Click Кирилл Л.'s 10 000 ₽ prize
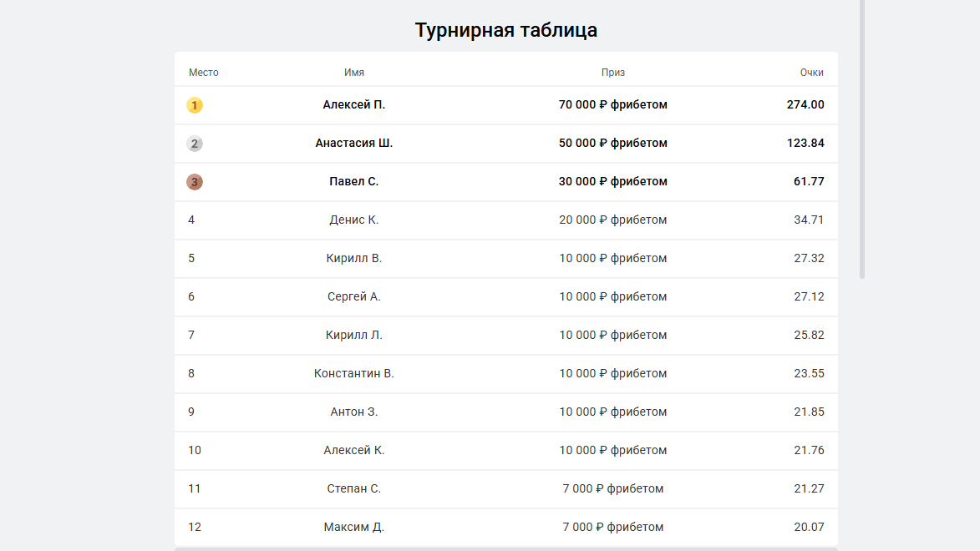 point(613,336)
